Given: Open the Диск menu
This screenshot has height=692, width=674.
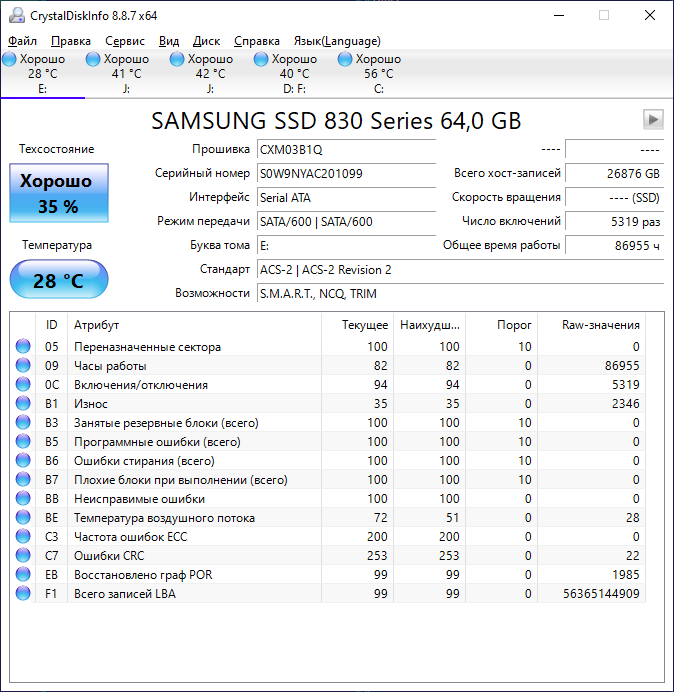Looking at the screenshot, I should tap(207, 41).
